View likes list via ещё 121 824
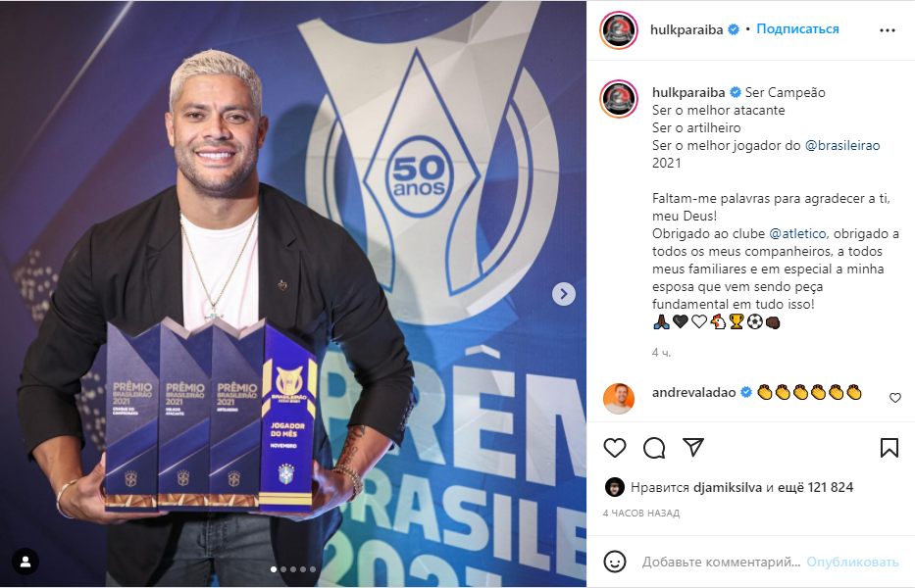Image resolution: width=915 pixels, height=588 pixels. [815, 487]
